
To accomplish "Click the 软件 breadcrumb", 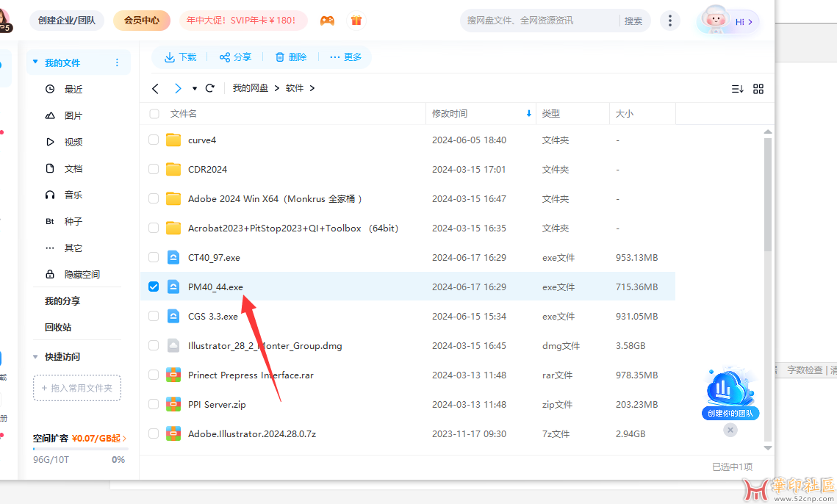I will pyautogui.click(x=295, y=88).
